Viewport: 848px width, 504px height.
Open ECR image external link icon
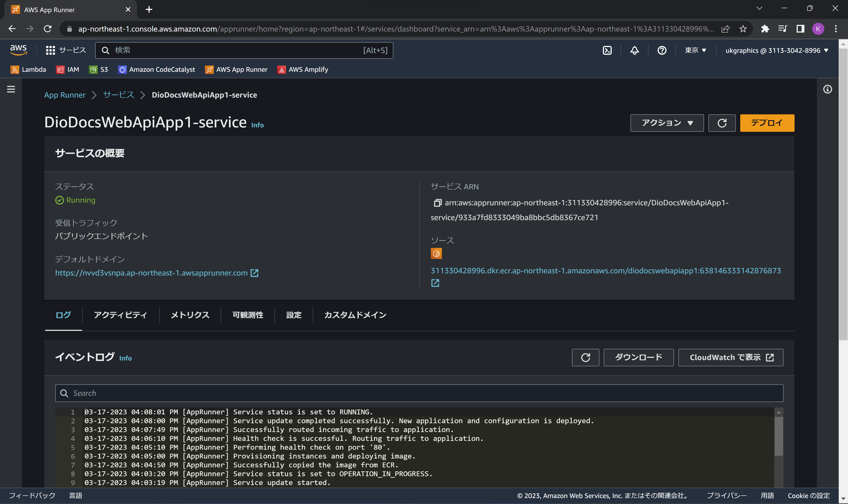tap(435, 283)
